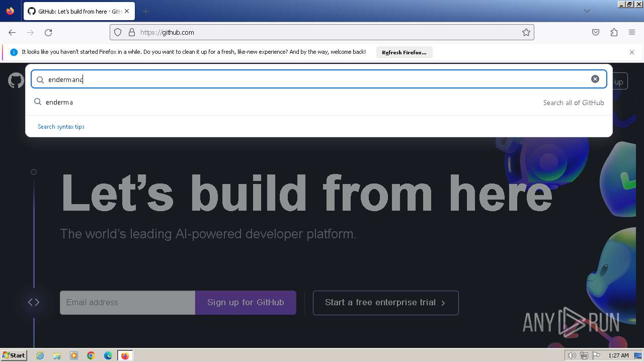Viewport: 644px width, 362px height.
Task: Clear the search text with X icon
Action: coord(595,79)
